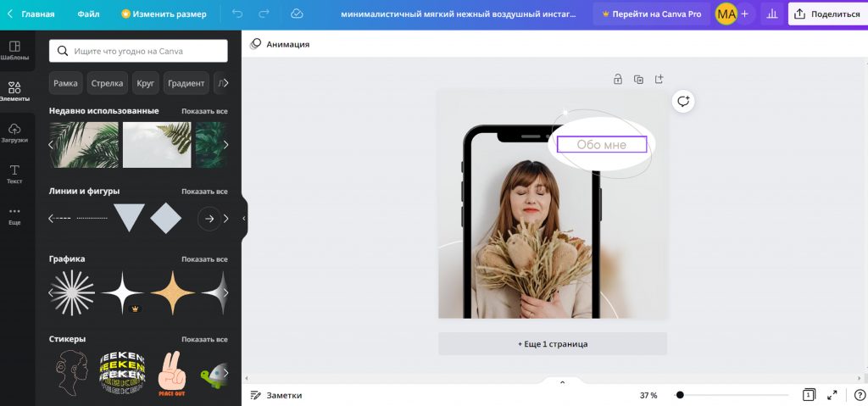Show all Недавно использованные items

[x=204, y=111]
